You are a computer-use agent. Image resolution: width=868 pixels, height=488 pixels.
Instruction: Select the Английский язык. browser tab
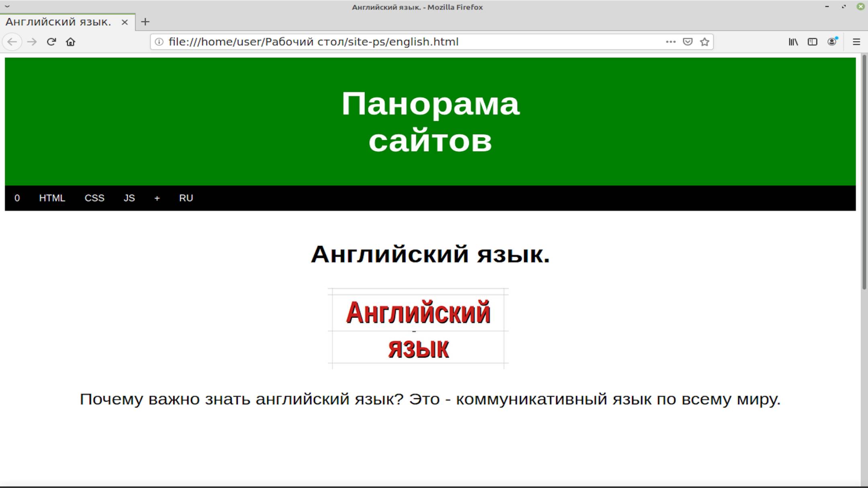click(68, 22)
